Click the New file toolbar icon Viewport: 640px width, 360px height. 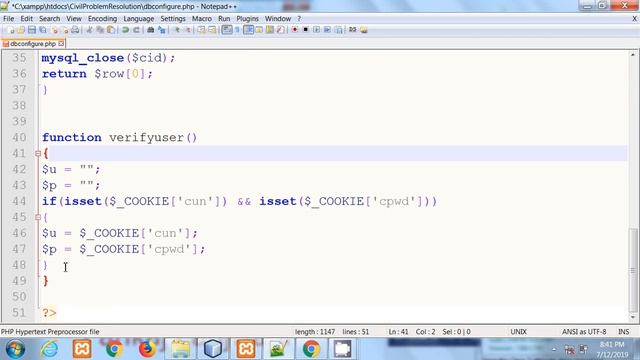coord(11,30)
